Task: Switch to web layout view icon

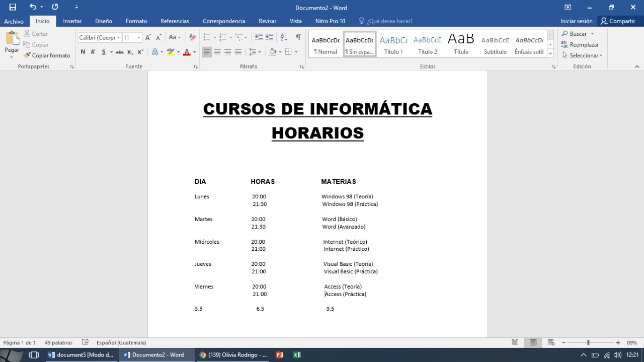Action: click(x=551, y=342)
